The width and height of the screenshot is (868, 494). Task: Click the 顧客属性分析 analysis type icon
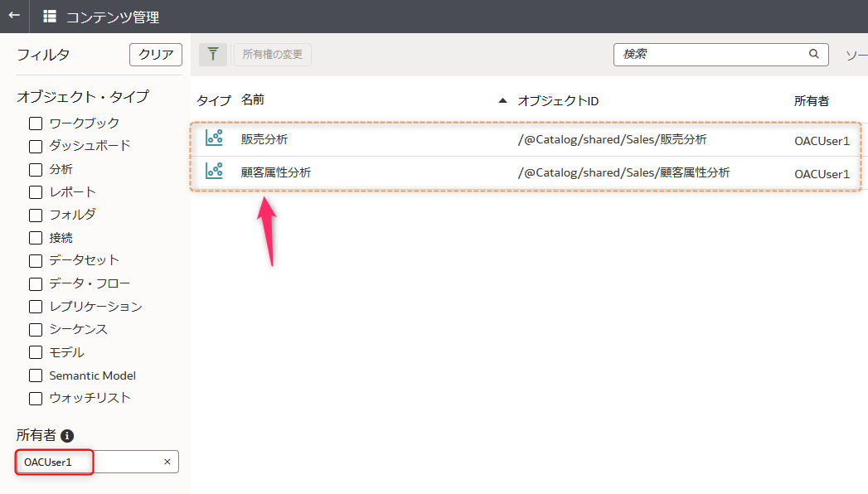point(214,171)
